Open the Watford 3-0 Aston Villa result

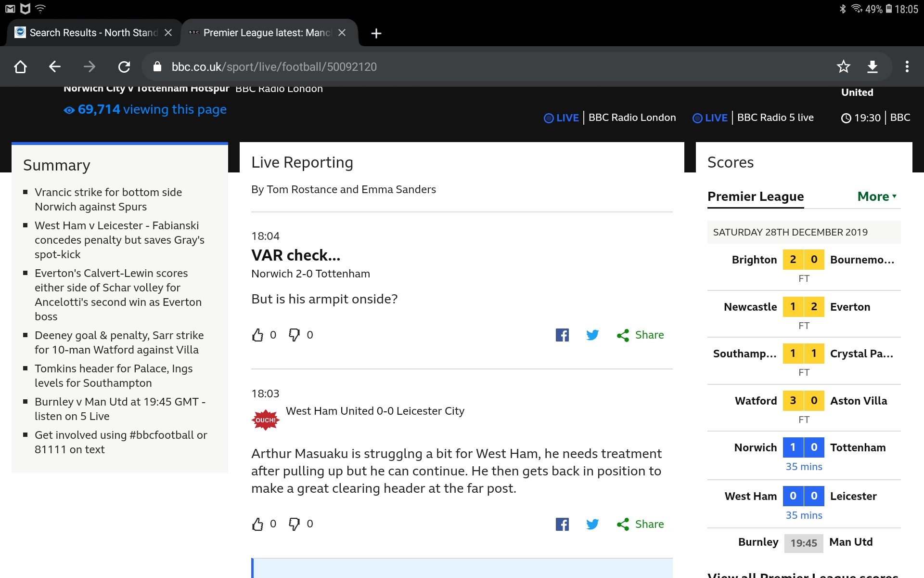pos(804,407)
